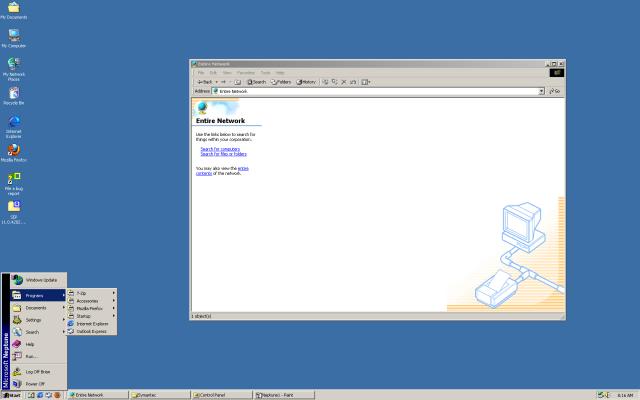Image resolution: width=640 pixels, height=400 pixels.
Task: Select Windows Update in the Start menu
Action: click(38, 280)
